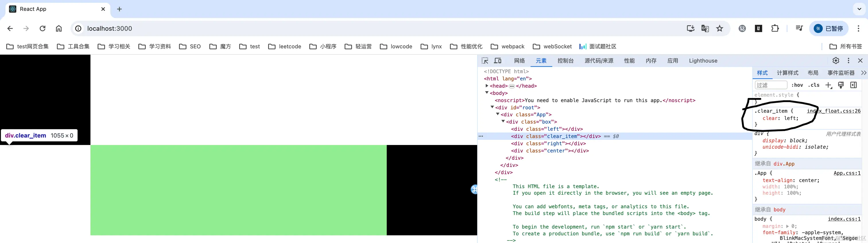The image size is (868, 243).
Task: Select the 样式 styles tab
Action: (762, 73)
